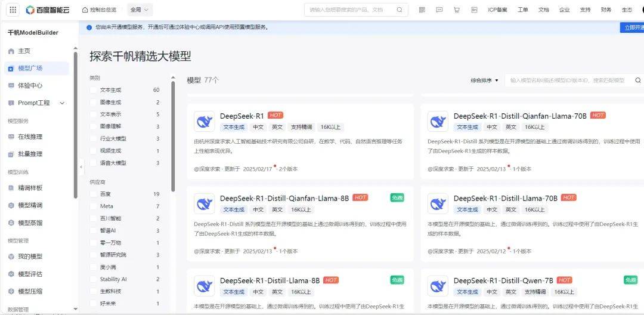Open the message chat icon in header
Image resolution: width=644 pixels, height=315 pixels.
tap(439, 10)
